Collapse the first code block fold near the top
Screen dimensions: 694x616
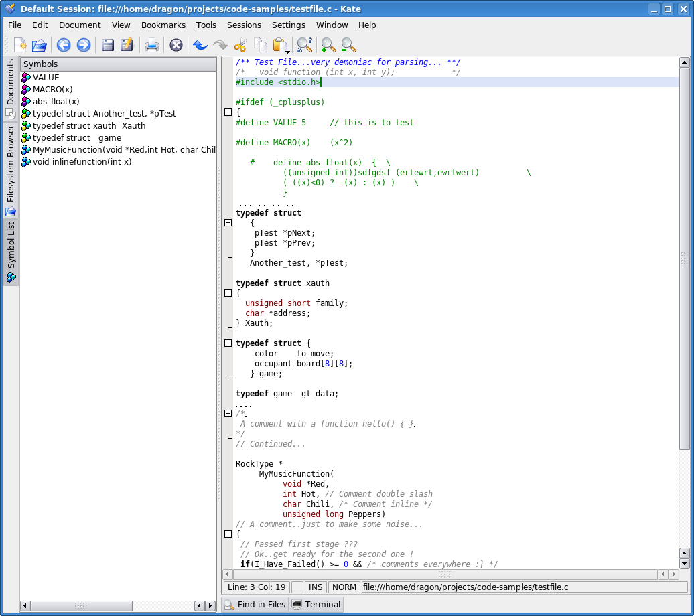pyautogui.click(x=228, y=112)
